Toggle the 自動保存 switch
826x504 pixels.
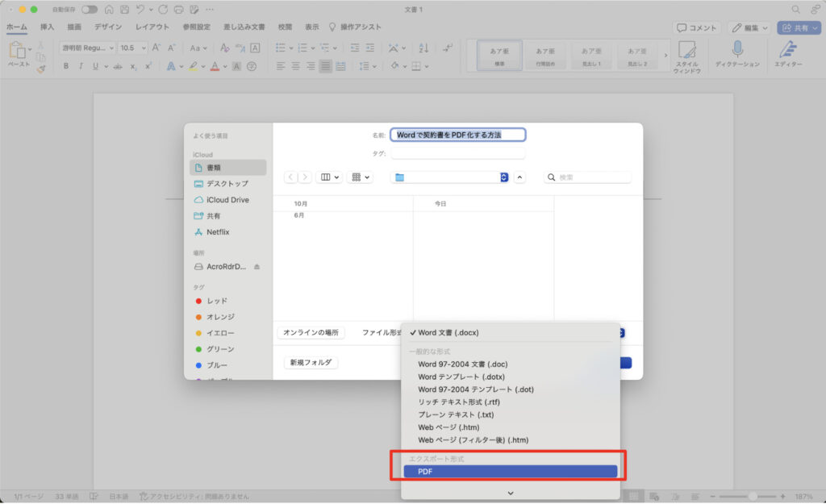pyautogui.click(x=90, y=10)
